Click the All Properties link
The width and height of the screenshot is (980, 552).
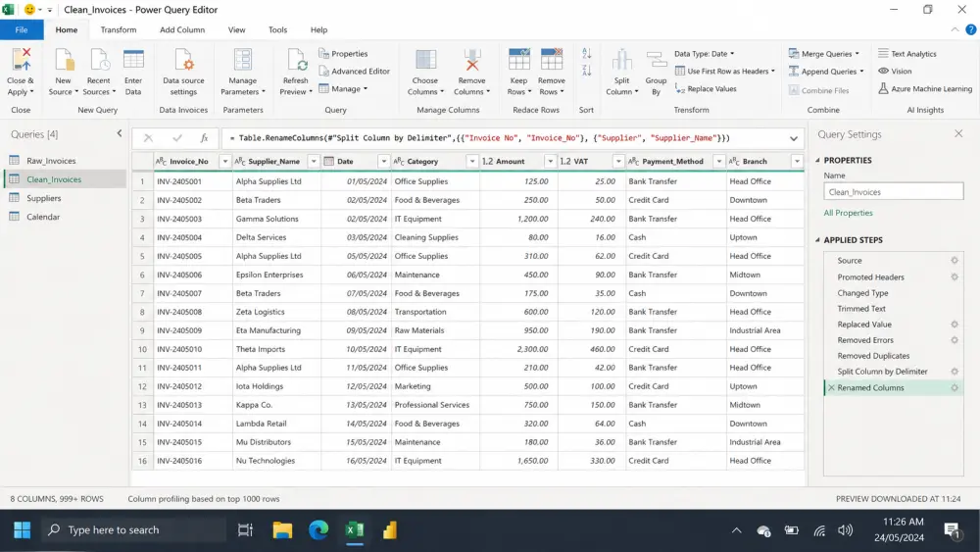[x=848, y=213]
